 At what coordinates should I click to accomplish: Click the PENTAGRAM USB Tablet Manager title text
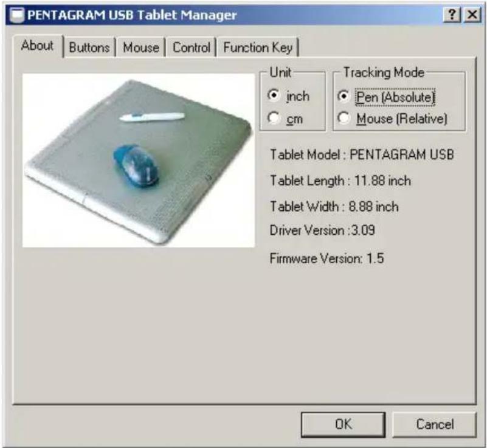[x=132, y=15]
